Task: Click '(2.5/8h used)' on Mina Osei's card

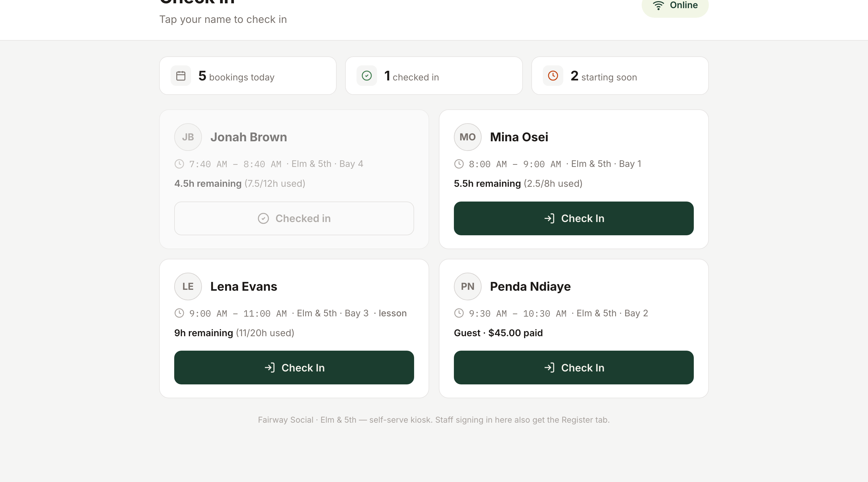Action: 553,183
